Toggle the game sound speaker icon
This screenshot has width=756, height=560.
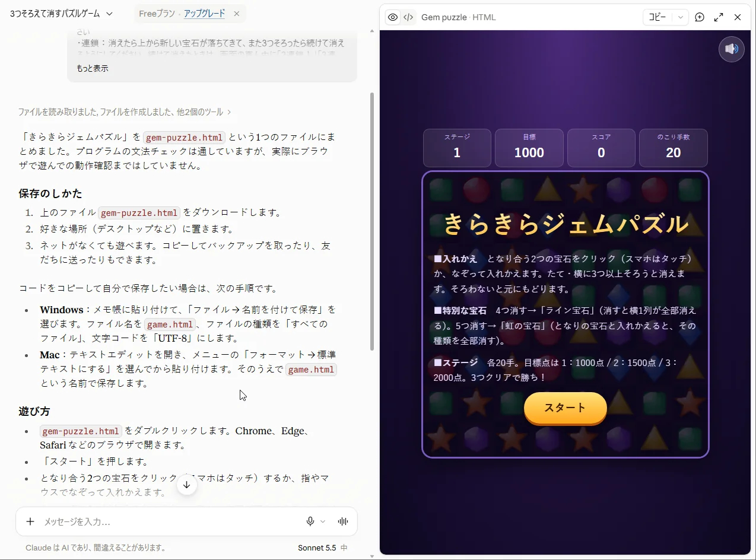tap(731, 49)
